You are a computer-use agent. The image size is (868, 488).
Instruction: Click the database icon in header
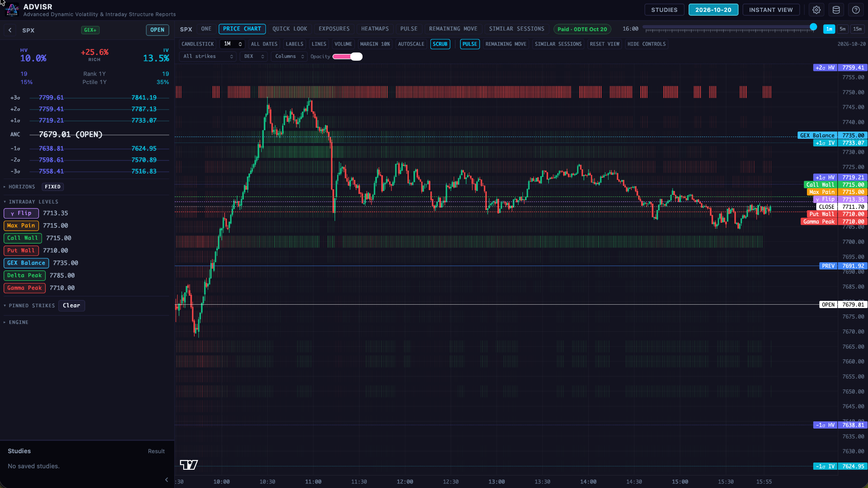point(836,10)
